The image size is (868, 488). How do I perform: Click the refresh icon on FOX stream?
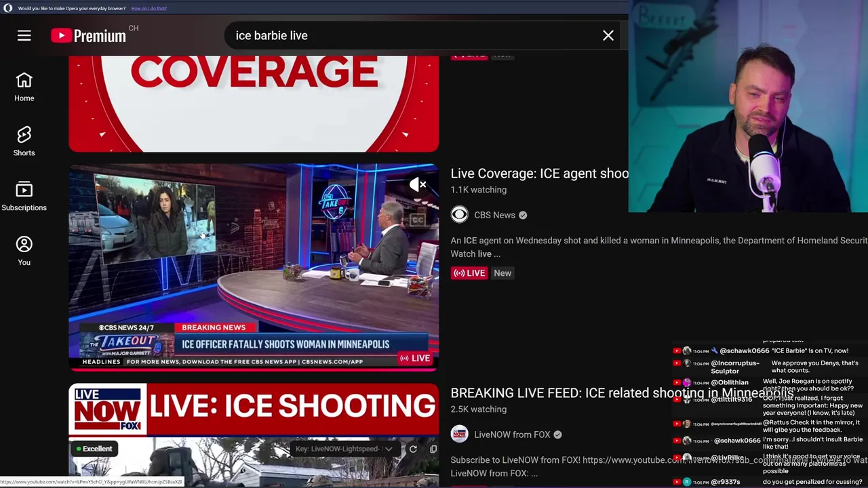tap(413, 449)
